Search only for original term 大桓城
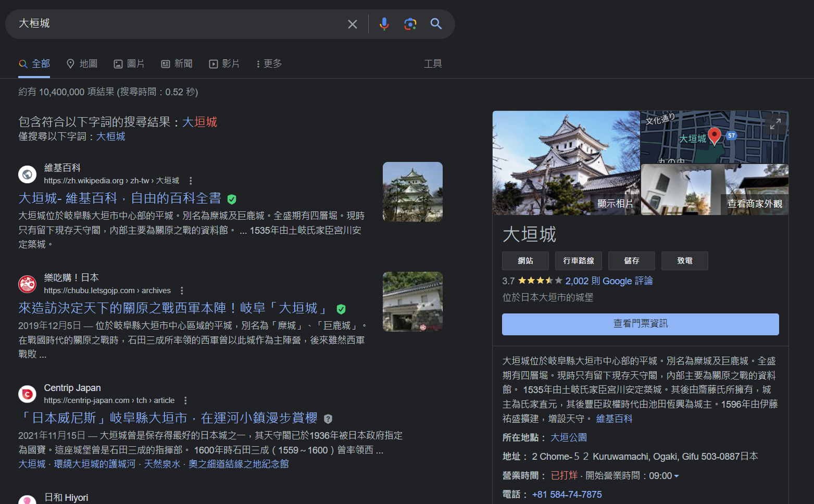This screenshot has height=504, width=814. pyautogui.click(x=110, y=136)
